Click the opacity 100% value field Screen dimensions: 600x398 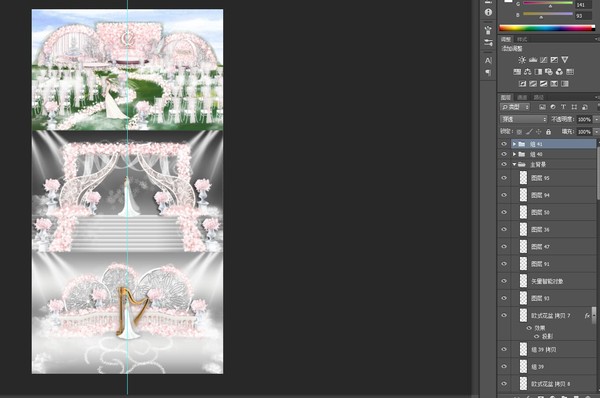584,119
